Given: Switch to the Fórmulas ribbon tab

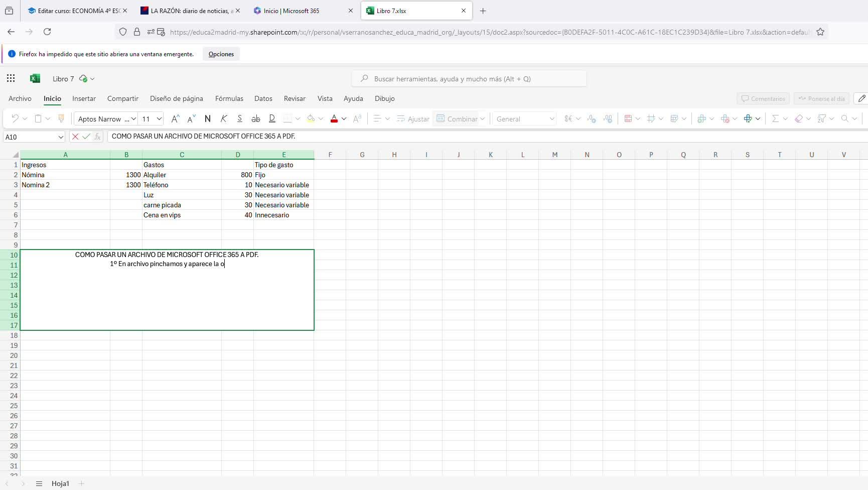Looking at the screenshot, I should click(229, 98).
